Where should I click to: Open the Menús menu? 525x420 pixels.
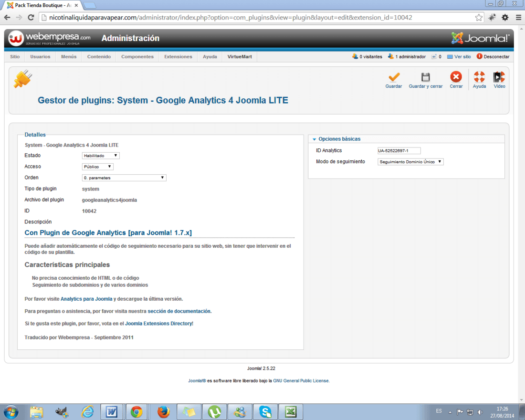[69, 57]
